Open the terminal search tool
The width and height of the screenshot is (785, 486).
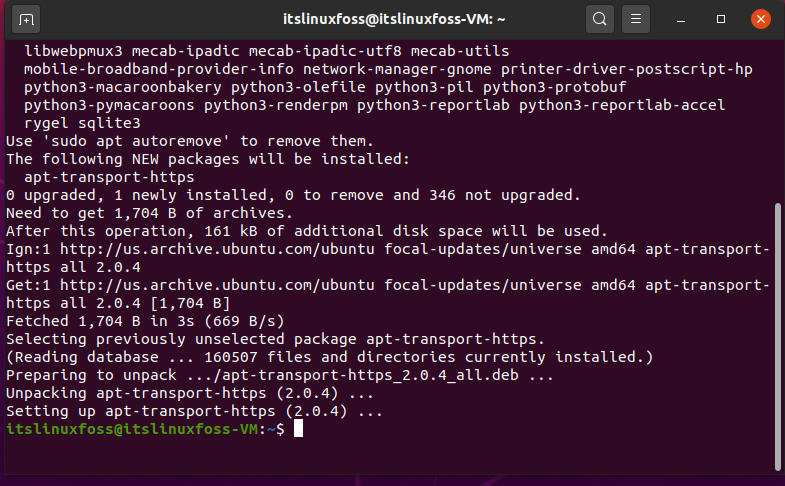[x=600, y=20]
